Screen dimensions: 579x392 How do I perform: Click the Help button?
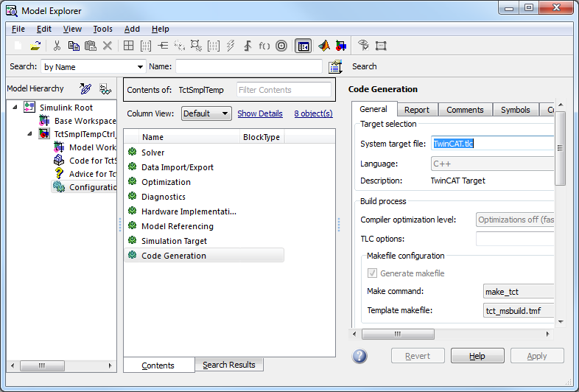click(477, 356)
